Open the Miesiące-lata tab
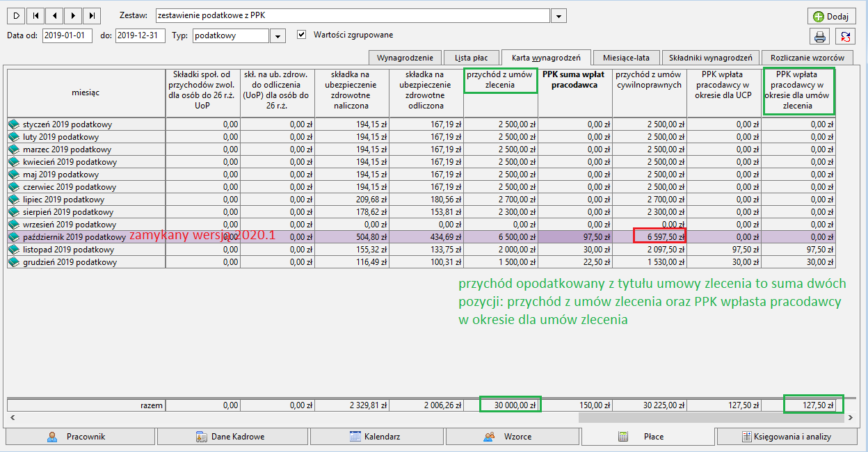 pos(626,58)
